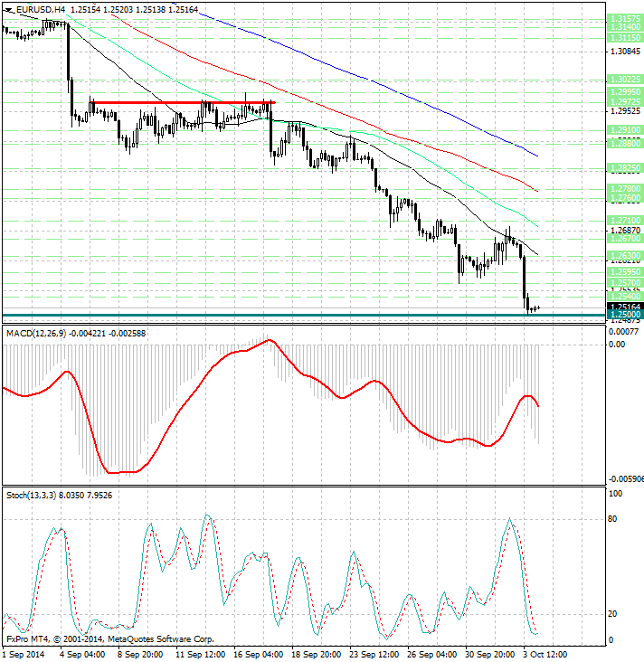Click the Stoch(13,3,3) indicator label
This screenshot has height=662, width=644.
pyautogui.click(x=32, y=496)
